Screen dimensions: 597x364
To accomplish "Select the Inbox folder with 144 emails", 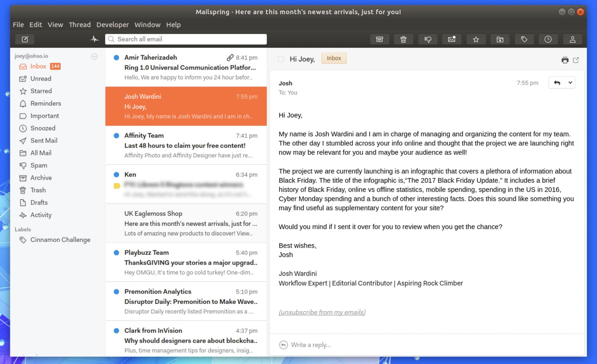I will coord(38,66).
